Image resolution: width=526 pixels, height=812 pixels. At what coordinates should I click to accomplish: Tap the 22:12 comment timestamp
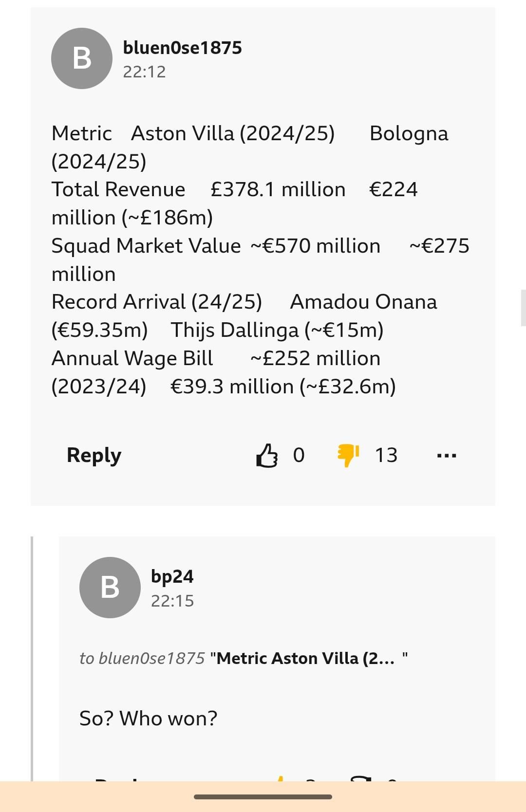tap(144, 72)
